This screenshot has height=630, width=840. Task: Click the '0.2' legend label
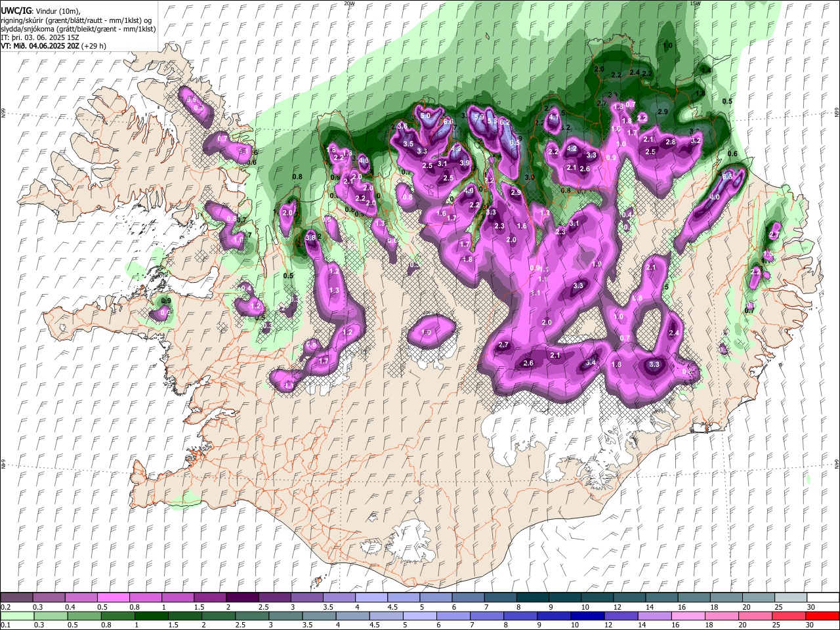click(5, 607)
